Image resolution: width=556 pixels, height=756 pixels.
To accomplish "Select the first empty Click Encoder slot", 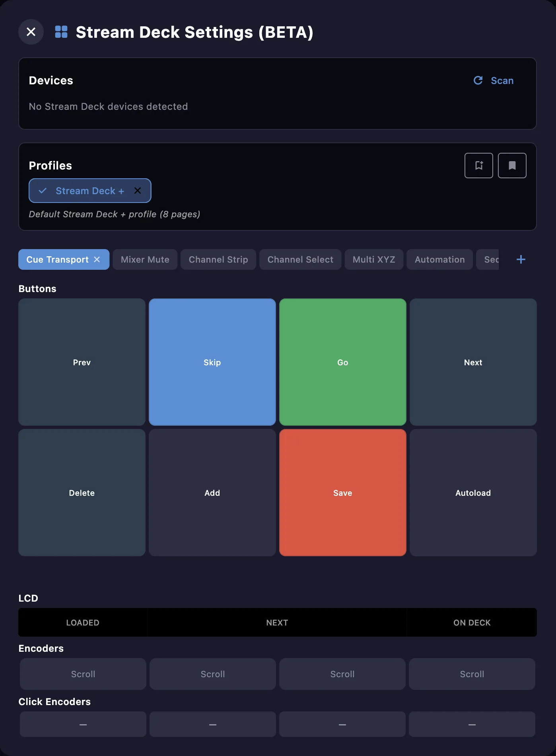I will (x=83, y=724).
